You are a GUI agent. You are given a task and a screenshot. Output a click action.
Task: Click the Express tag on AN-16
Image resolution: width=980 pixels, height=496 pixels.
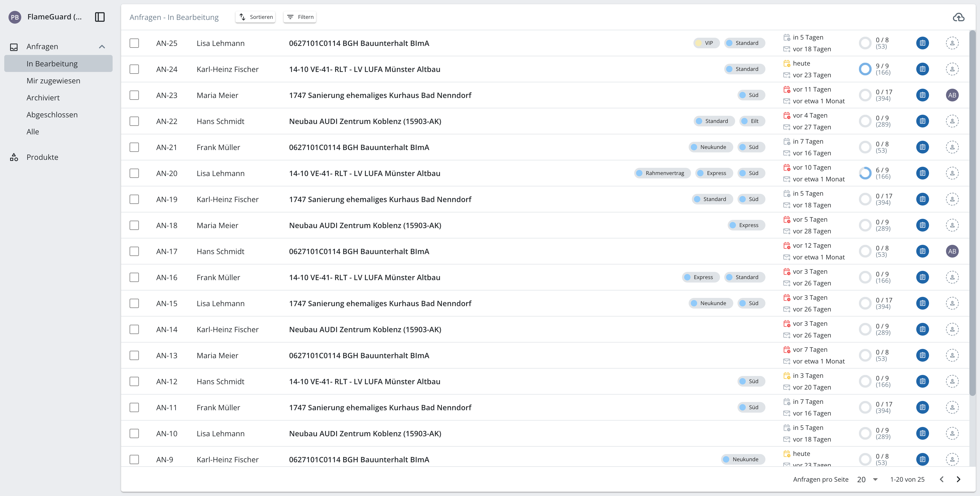point(700,277)
